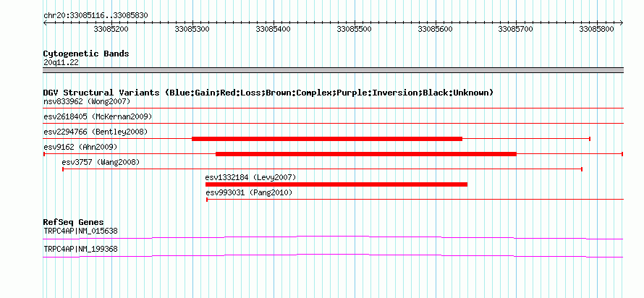Open the RefSeq Genes track title
The image size is (644, 298).
(73, 223)
